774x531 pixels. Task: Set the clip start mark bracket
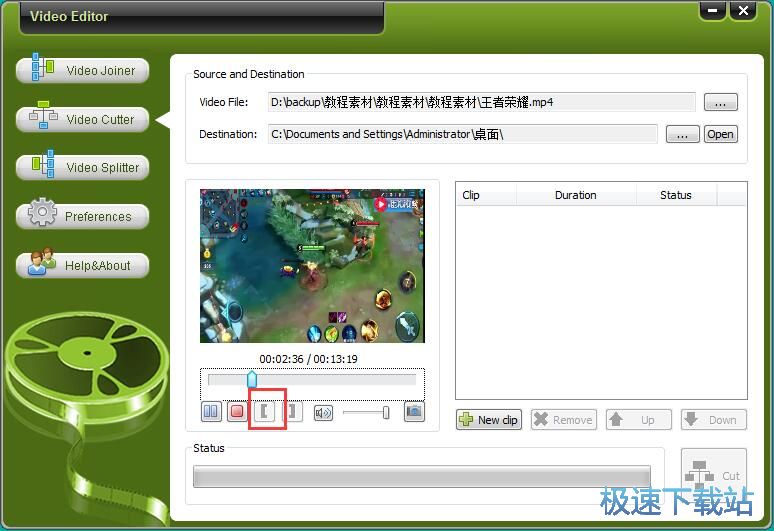tap(264, 412)
